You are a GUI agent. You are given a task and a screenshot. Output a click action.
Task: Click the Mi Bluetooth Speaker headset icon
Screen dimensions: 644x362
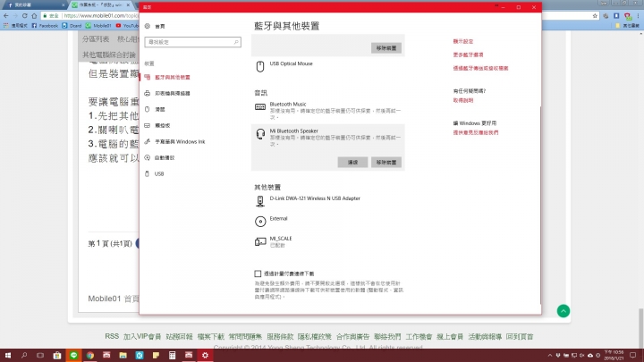point(260,134)
